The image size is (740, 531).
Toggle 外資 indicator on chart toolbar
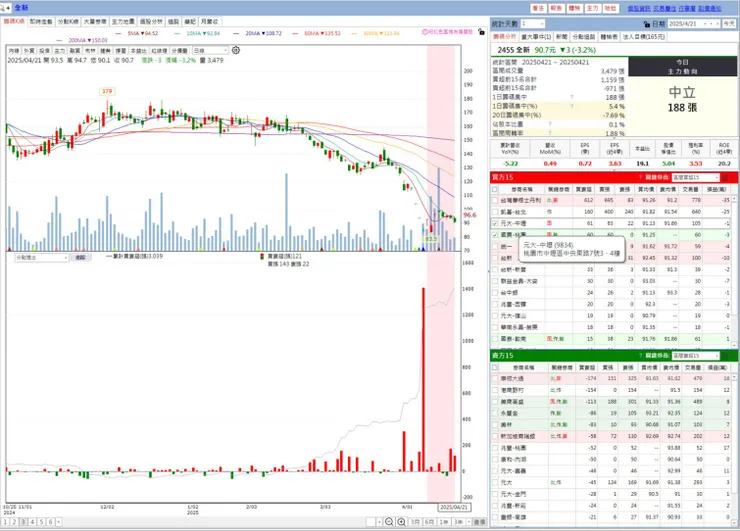[x=29, y=51]
